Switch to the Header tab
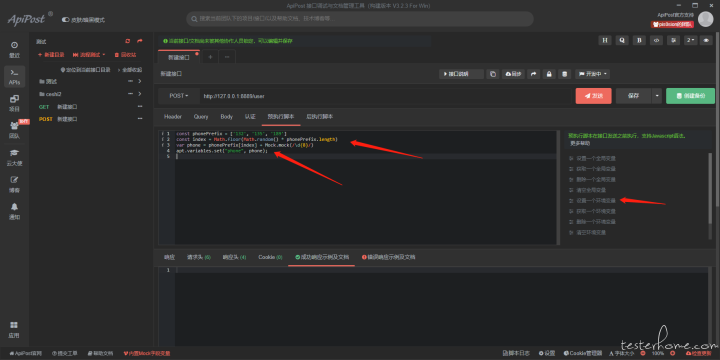 [173, 117]
